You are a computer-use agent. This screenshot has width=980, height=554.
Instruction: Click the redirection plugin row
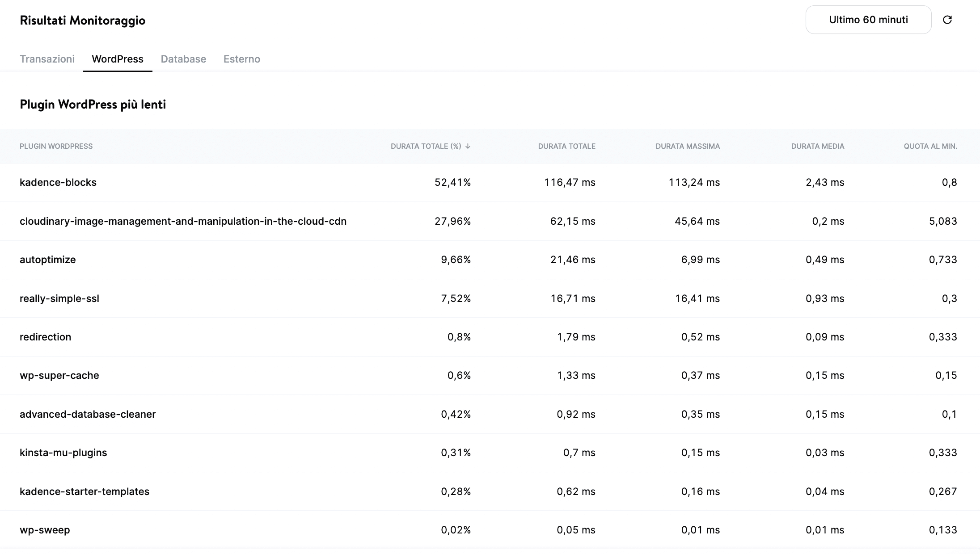[45, 336]
